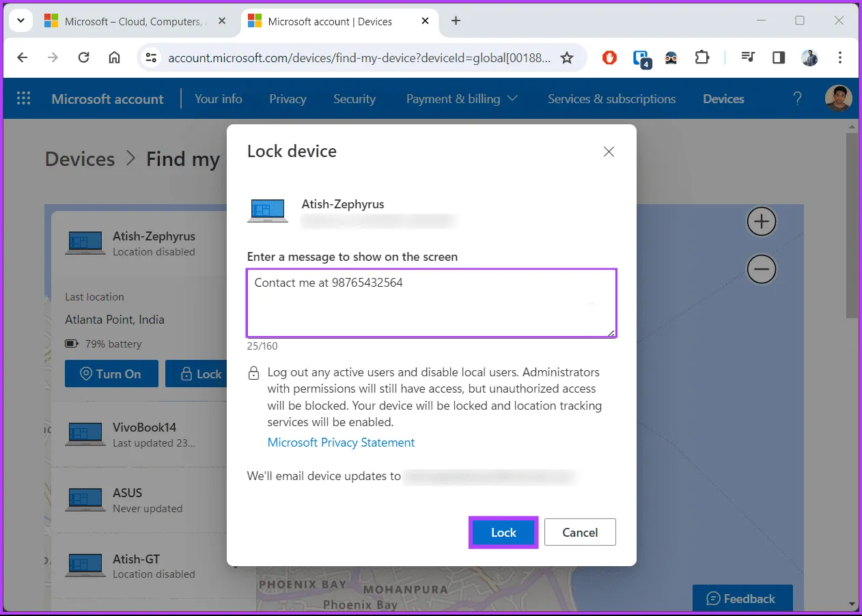Expand the Payment & billing dropdown

pyautogui.click(x=462, y=99)
